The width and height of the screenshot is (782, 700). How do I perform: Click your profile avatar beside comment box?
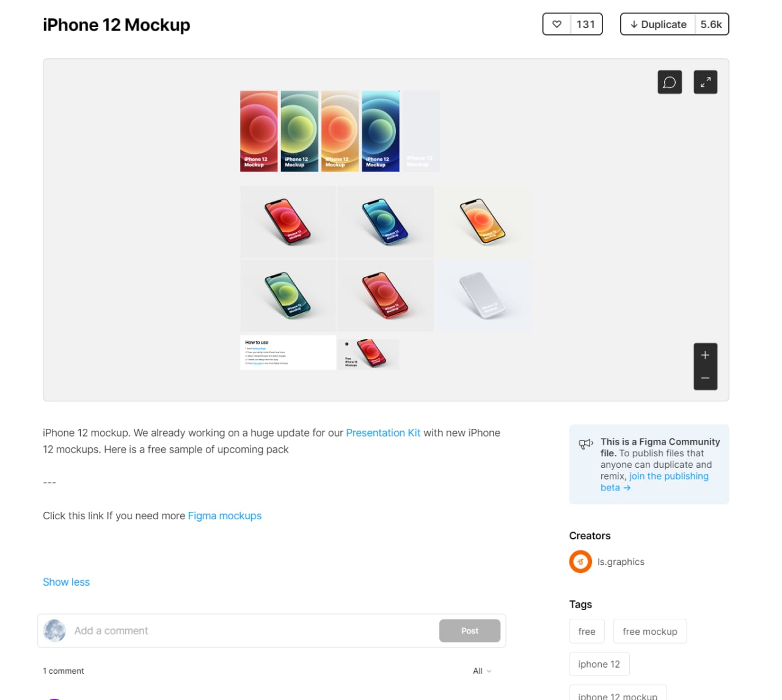click(x=54, y=631)
